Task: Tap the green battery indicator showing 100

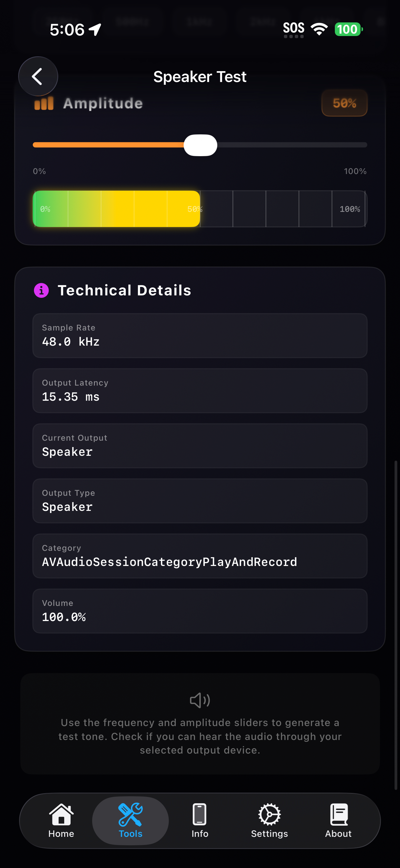Action: click(348, 30)
